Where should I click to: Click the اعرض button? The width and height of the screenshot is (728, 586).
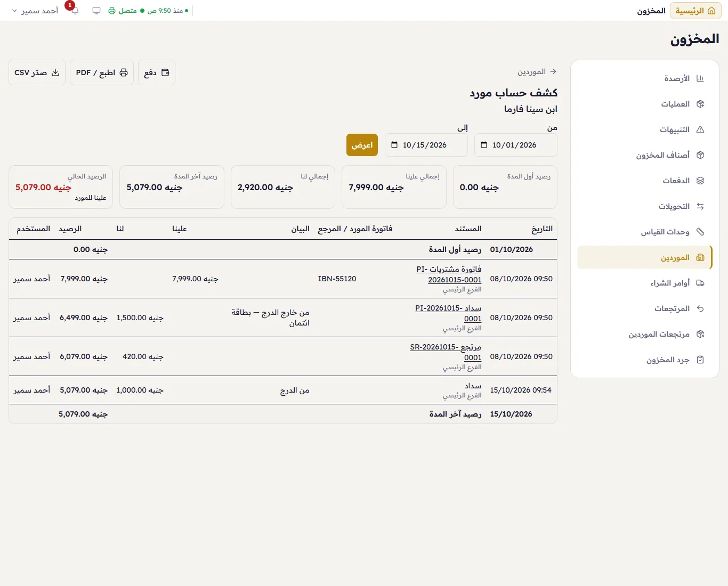pyautogui.click(x=362, y=145)
